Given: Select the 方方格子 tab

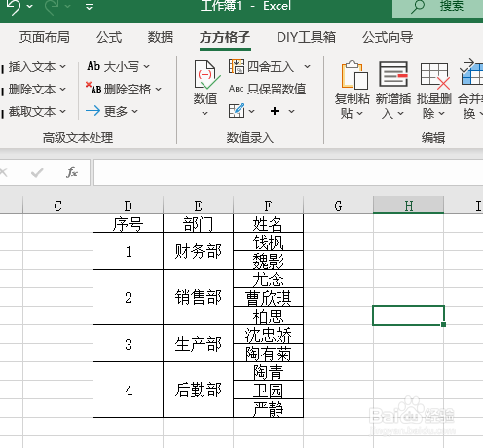Looking at the screenshot, I should [225, 37].
